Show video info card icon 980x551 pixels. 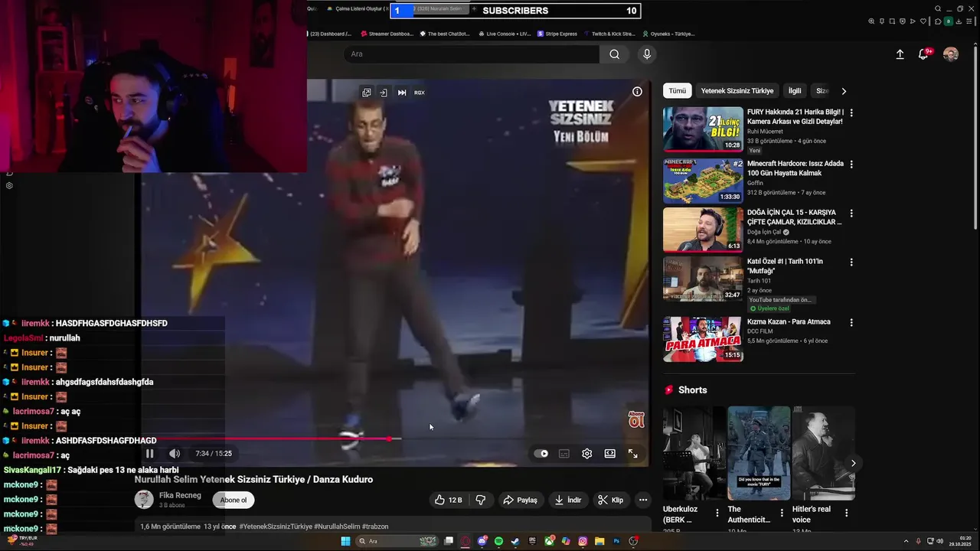(637, 91)
